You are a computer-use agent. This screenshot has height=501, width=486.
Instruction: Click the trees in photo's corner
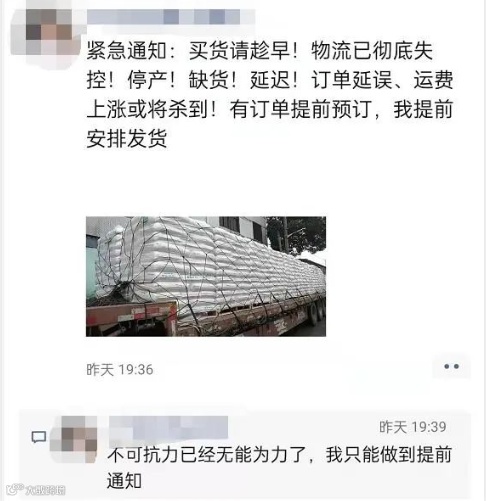[x=297, y=235]
